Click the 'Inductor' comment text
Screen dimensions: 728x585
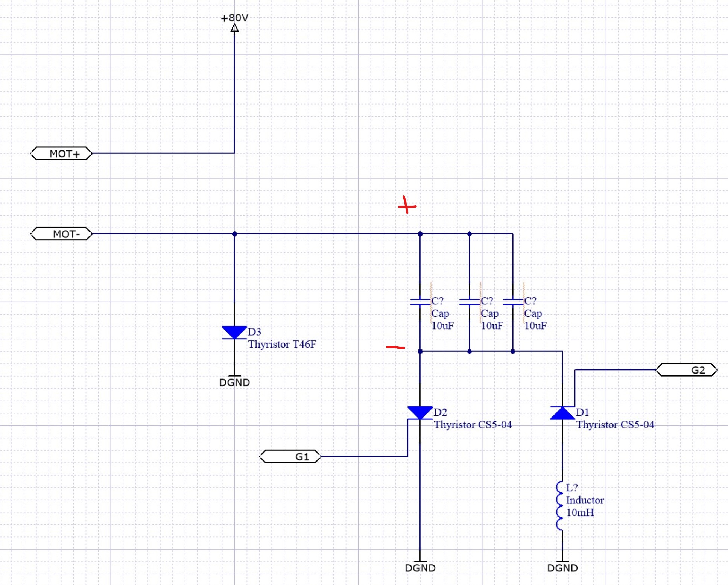585,500
